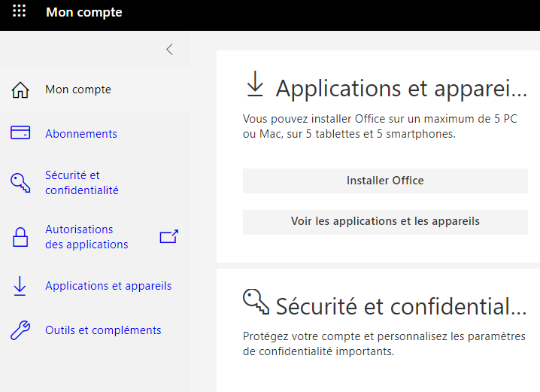Click the external link icon beside Autorisations
The image size is (540, 392).
(x=168, y=237)
